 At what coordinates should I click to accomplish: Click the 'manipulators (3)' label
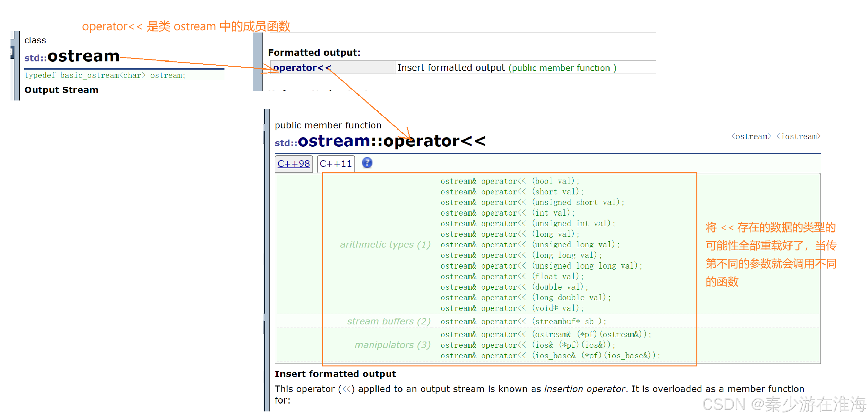(x=392, y=345)
